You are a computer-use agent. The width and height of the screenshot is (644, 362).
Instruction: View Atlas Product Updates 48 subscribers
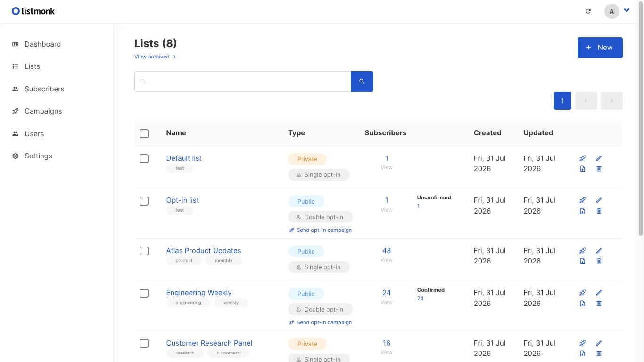(x=387, y=251)
